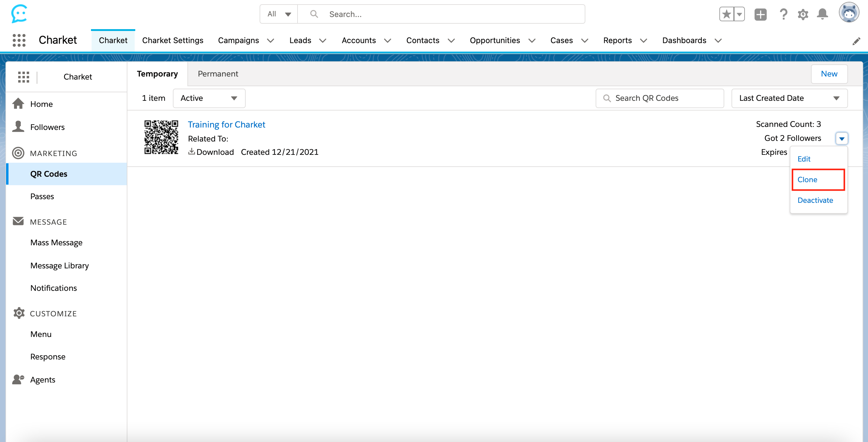868x442 pixels.
Task: Switch to the Permanent tab
Action: pyautogui.click(x=218, y=74)
